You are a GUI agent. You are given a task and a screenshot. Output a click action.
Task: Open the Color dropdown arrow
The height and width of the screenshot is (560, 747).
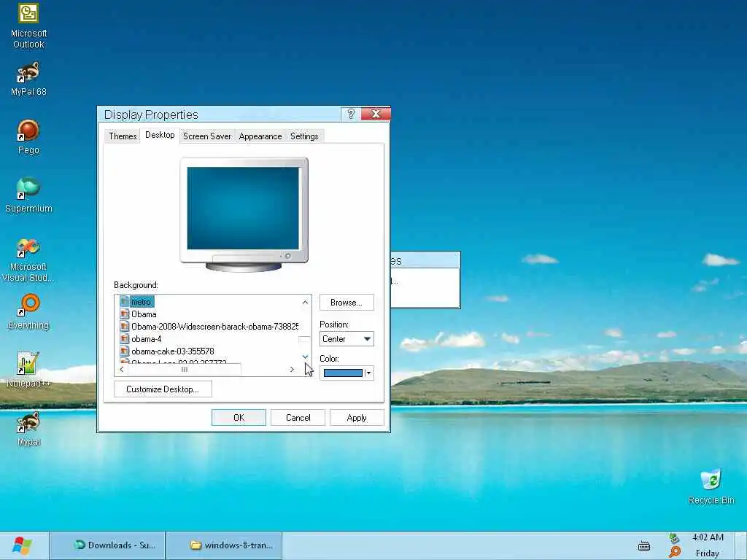[x=368, y=373]
